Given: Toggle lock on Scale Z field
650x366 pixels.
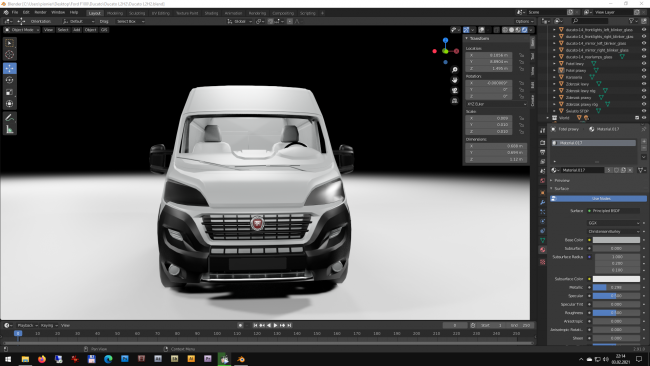Looking at the screenshot, I should click(x=521, y=131).
